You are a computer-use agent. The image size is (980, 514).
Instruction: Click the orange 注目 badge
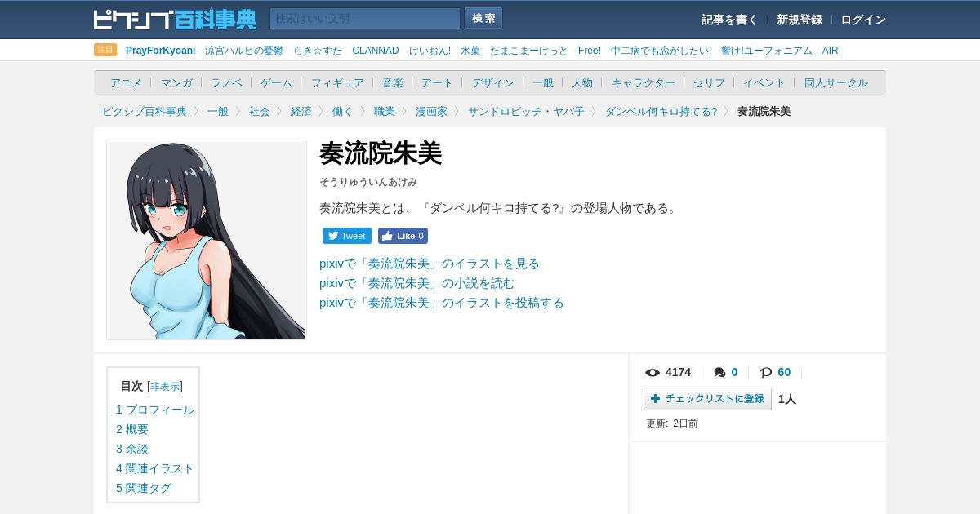click(105, 50)
